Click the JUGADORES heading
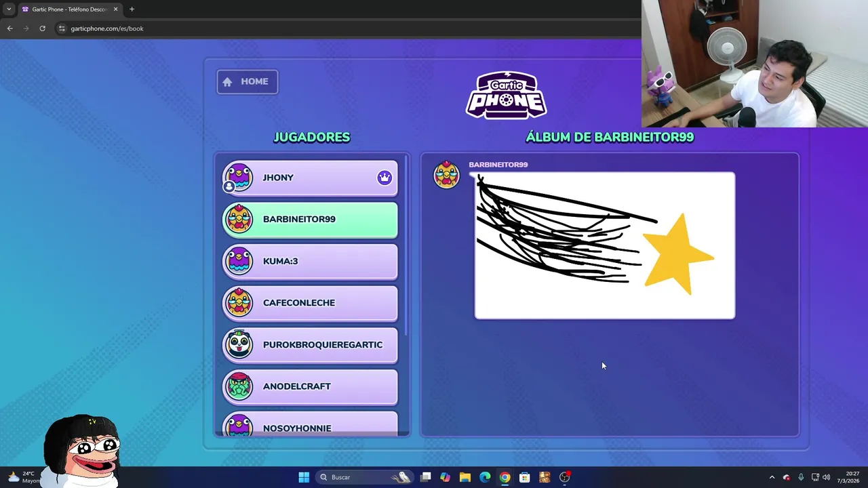 [x=311, y=137]
